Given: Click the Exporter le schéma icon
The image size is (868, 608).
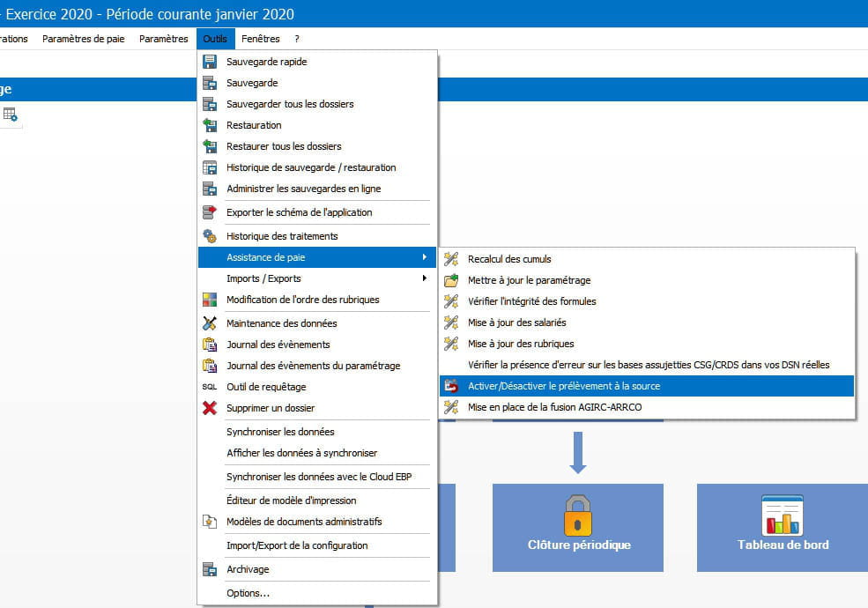Looking at the screenshot, I should click(x=210, y=212).
